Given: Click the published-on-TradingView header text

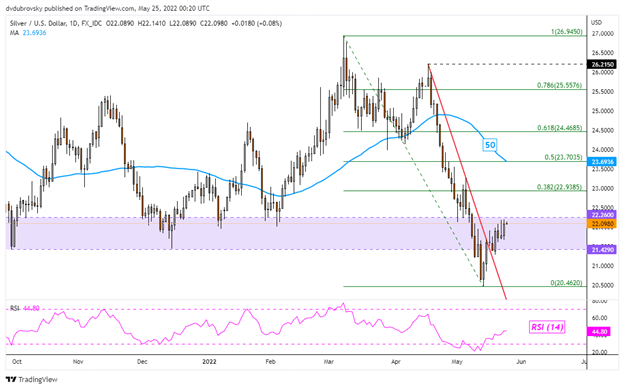Looking at the screenshot, I should click(107, 8).
